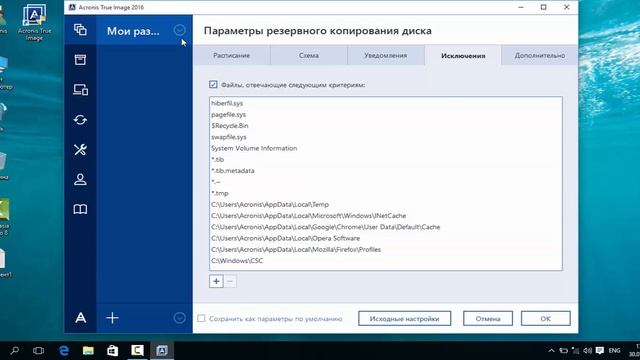Open the Camtasia 'C' taskbar icon
This screenshot has height=360, width=640.
[137, 350]
